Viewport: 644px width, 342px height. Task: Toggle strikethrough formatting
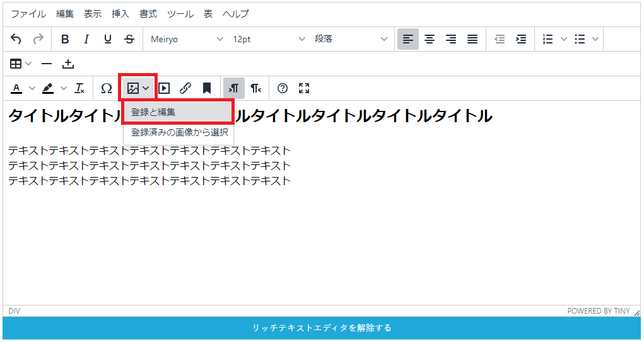point(129,40)
